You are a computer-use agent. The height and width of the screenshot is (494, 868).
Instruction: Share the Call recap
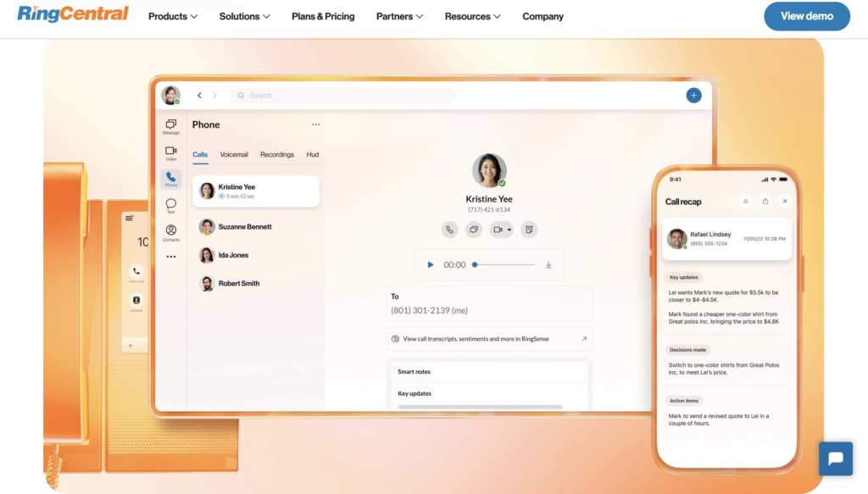click(x=765, y=202)
